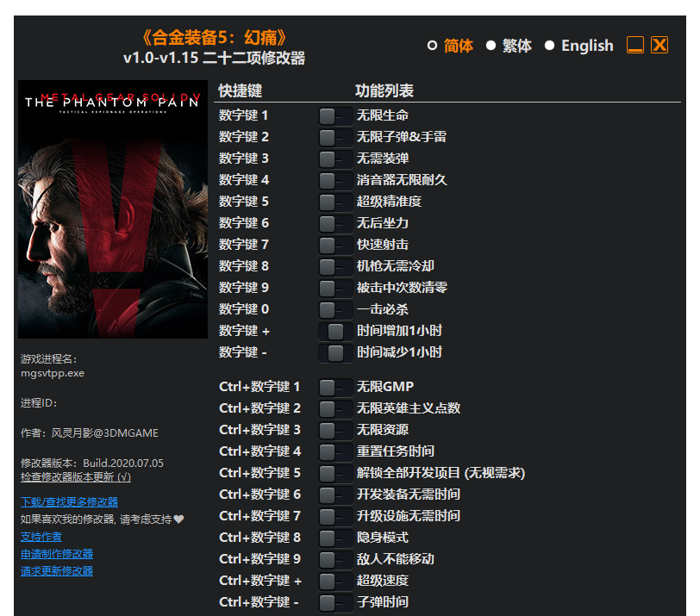Enable 无限GMP toggle
The height and width of the screenshot is (616, 700).
click(x=335, y=387)
